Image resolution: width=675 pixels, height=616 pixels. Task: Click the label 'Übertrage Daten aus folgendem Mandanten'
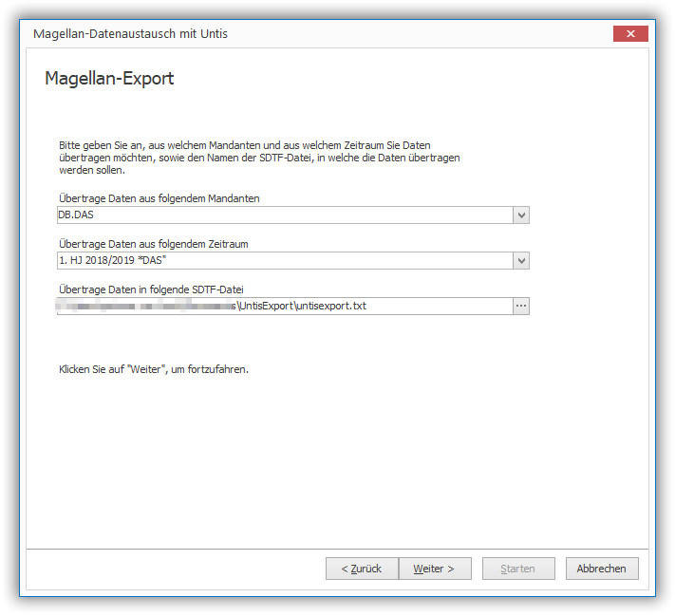(x=159, y=198)
